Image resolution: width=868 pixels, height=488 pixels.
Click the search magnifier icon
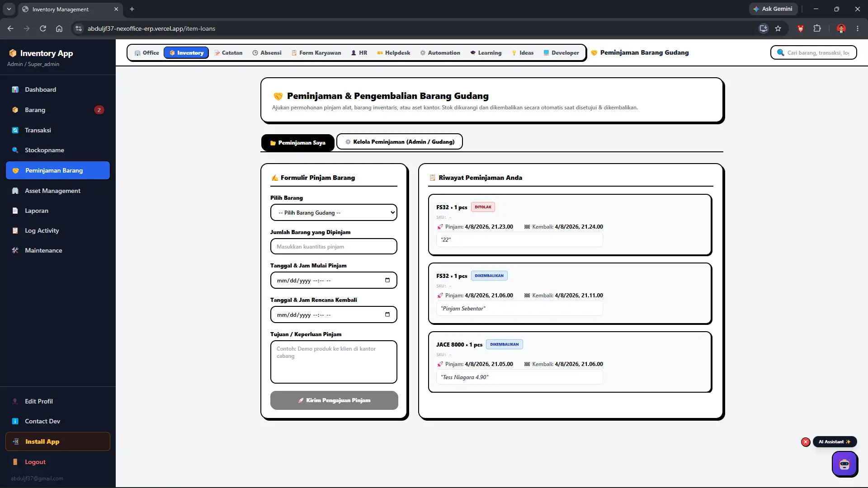pyautogui.click(x=780, y=53)
